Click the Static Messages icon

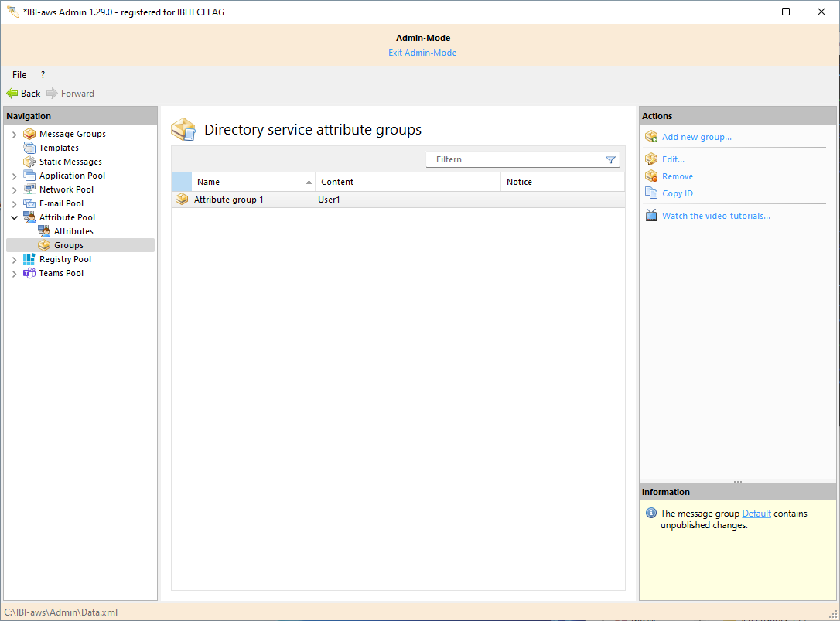click(x=29, y=162)
